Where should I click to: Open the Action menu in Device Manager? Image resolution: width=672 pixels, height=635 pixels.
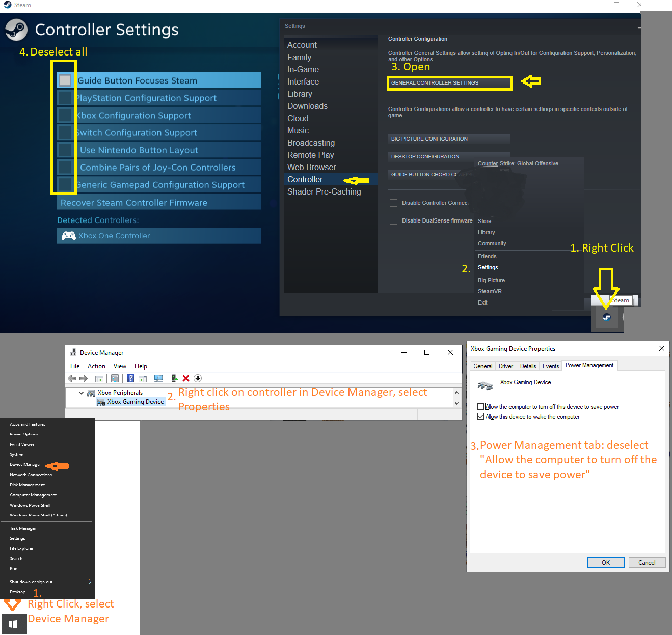pos(96,366)
